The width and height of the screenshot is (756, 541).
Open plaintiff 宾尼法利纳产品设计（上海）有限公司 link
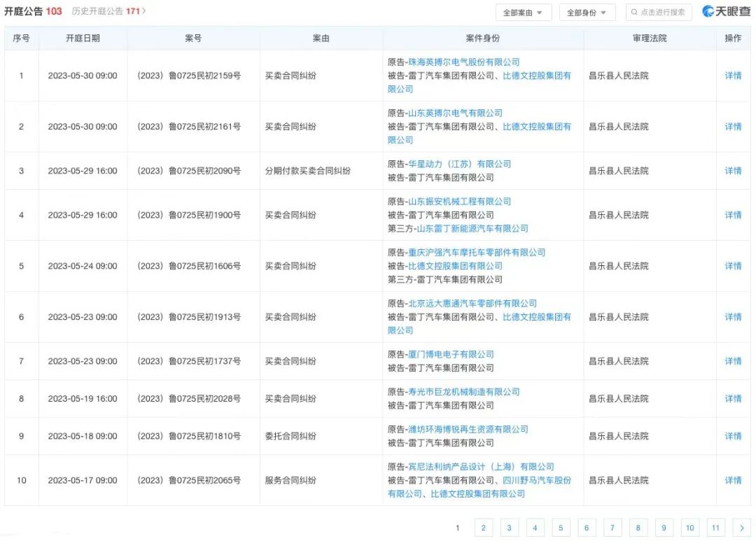point(481,467)
